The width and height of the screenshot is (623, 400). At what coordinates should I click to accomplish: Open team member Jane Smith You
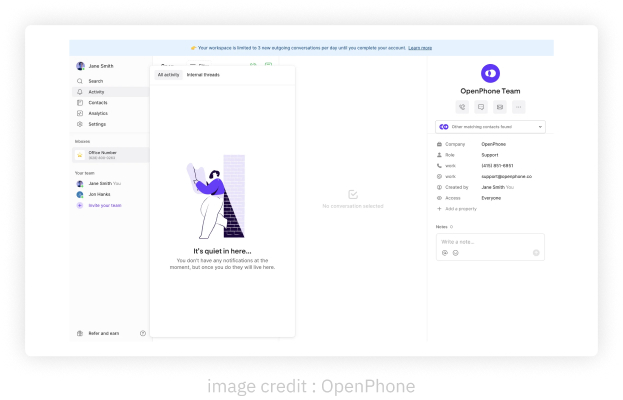99,184
